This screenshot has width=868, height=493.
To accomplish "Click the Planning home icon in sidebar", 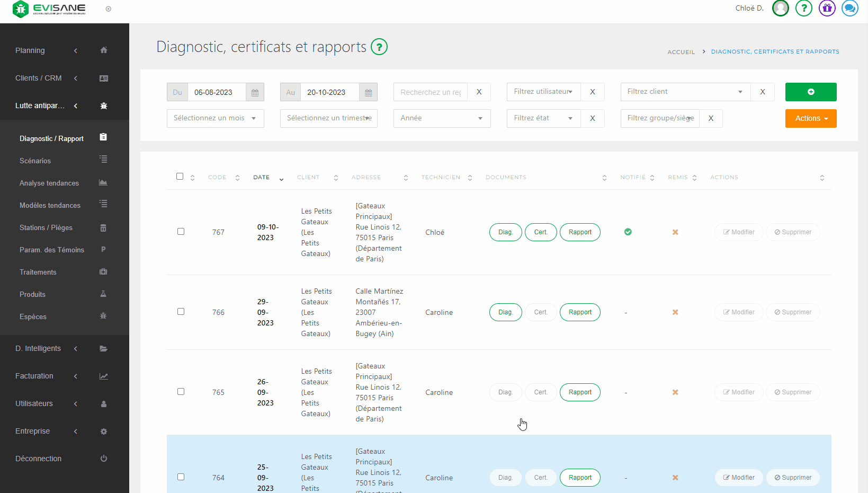I will pos(104,50).
